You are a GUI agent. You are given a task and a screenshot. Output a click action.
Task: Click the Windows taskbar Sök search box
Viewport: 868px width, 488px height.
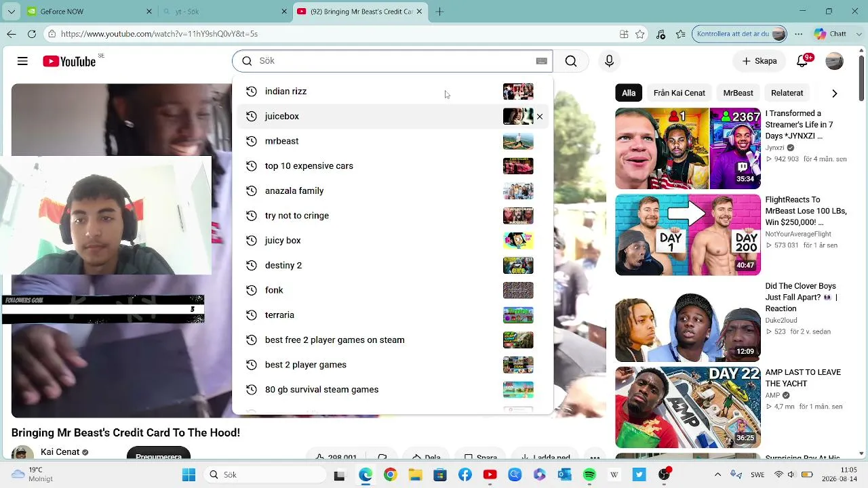[x=264, y=474]
